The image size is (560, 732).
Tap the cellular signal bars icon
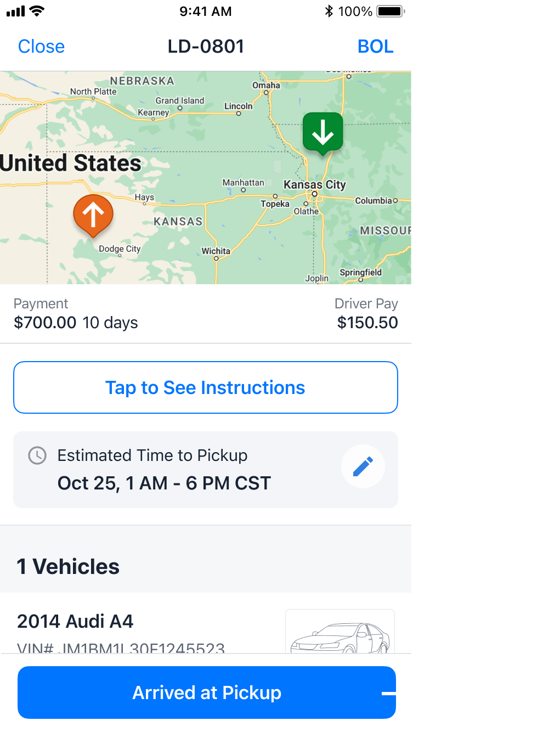[x=16, y=12]
